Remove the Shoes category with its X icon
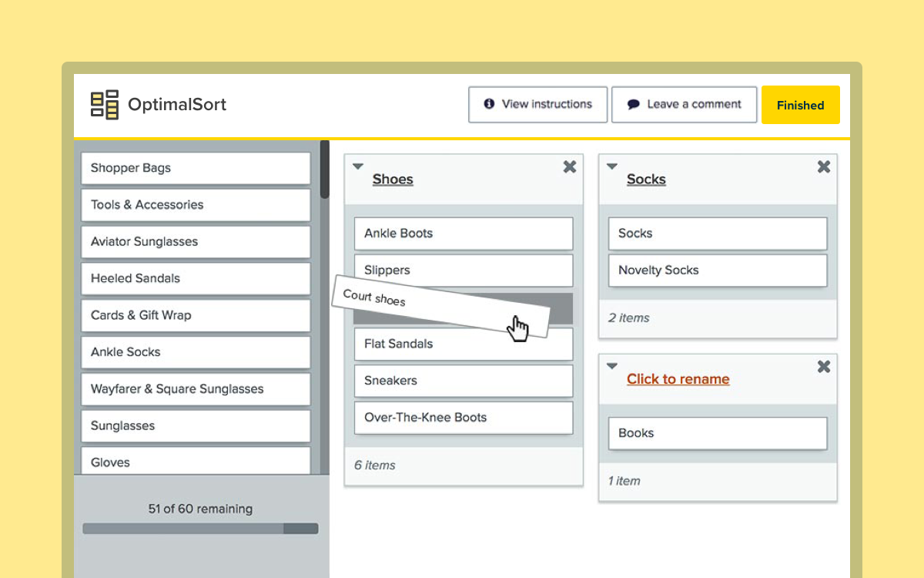The image size is (924, 578). tap(569, 166)
